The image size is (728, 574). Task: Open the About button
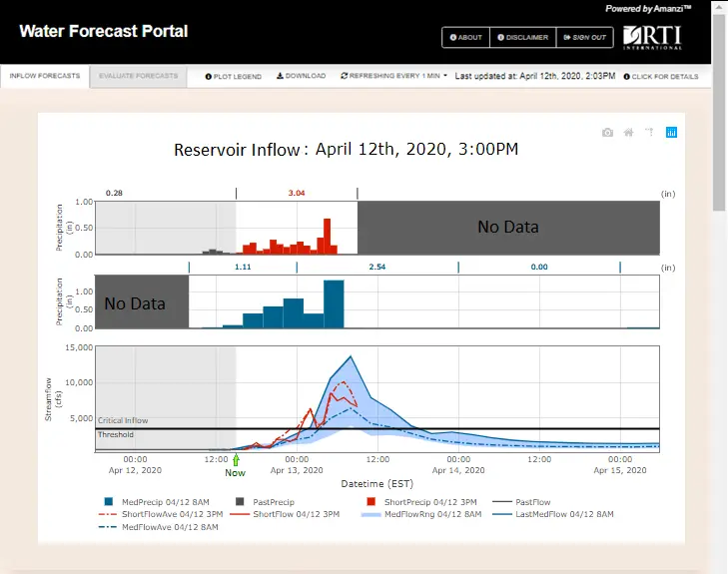tap(465, 37)
